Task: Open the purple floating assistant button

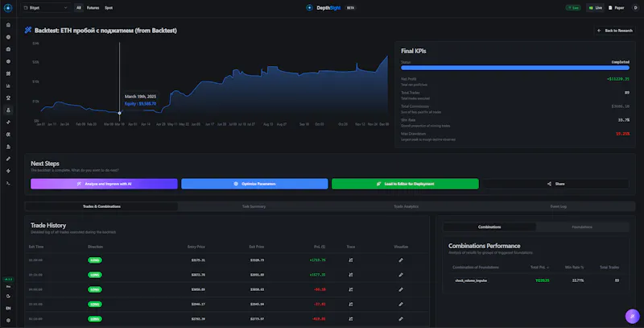Action: 633,316
